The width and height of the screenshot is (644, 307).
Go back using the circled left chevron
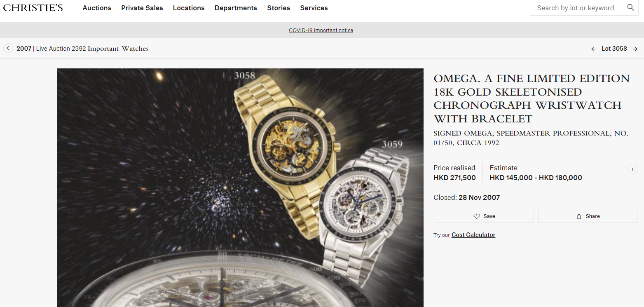click(8, 49)
